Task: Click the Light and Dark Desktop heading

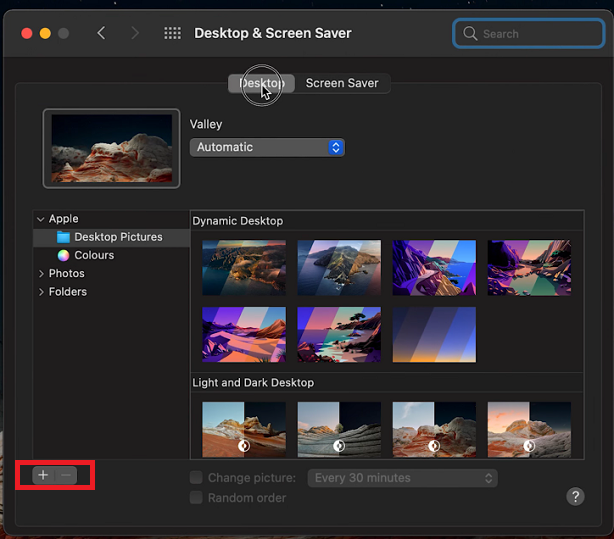Action: click(x=253, y=383)
